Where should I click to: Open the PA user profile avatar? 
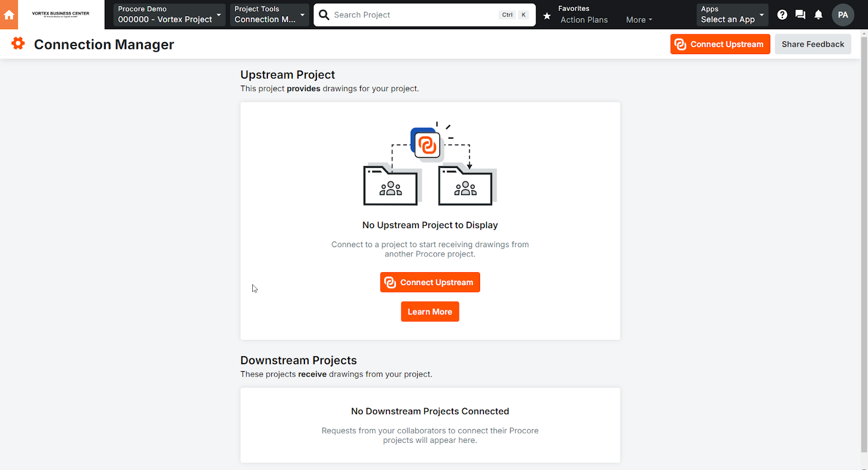tap(843, 15)
